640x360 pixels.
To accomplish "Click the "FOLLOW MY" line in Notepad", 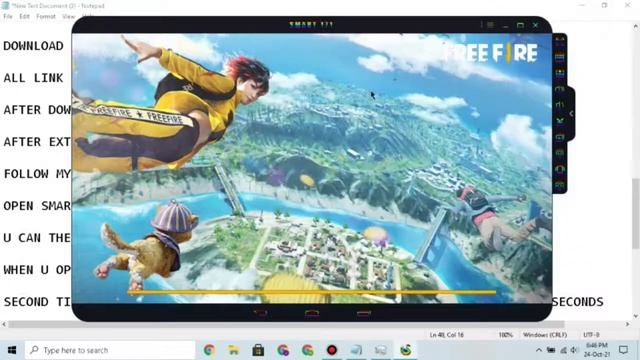I will [x=37, y=174].
